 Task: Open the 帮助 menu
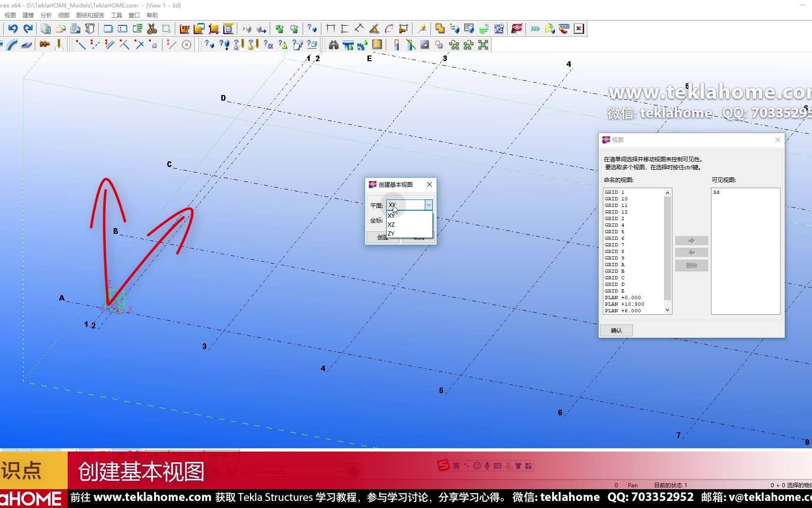pyautogui.click(x=152, y=15)
